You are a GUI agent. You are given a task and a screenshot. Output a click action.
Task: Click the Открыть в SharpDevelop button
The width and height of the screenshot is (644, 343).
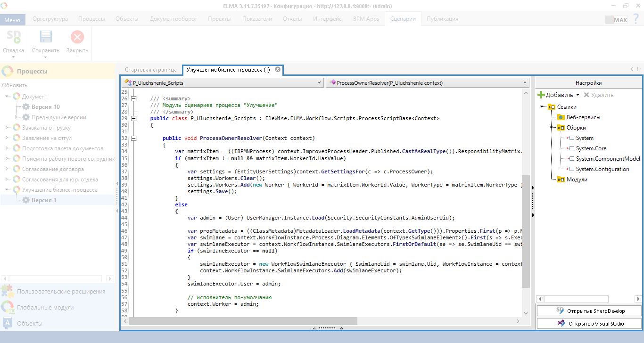[589, 310]
